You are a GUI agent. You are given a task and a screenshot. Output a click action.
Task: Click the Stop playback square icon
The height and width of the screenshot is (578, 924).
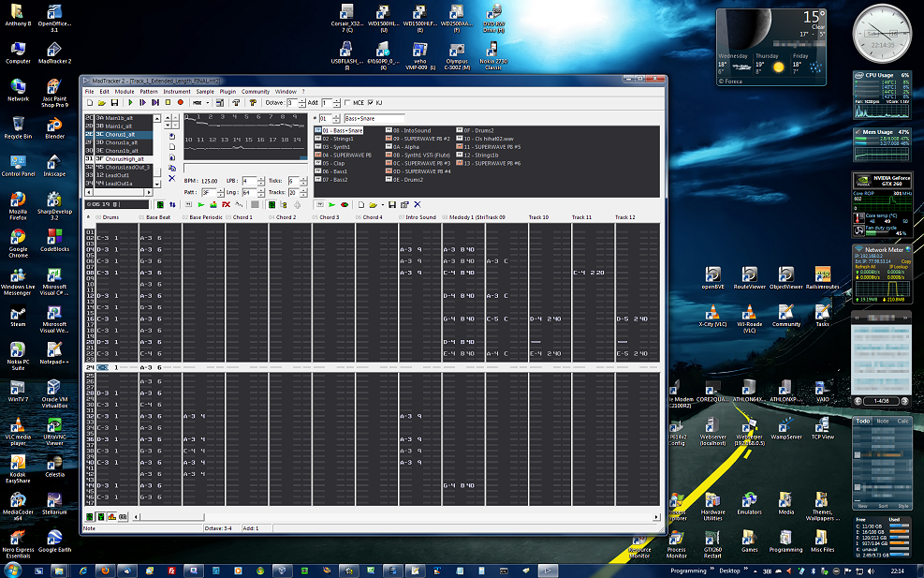tap(168, 102)
